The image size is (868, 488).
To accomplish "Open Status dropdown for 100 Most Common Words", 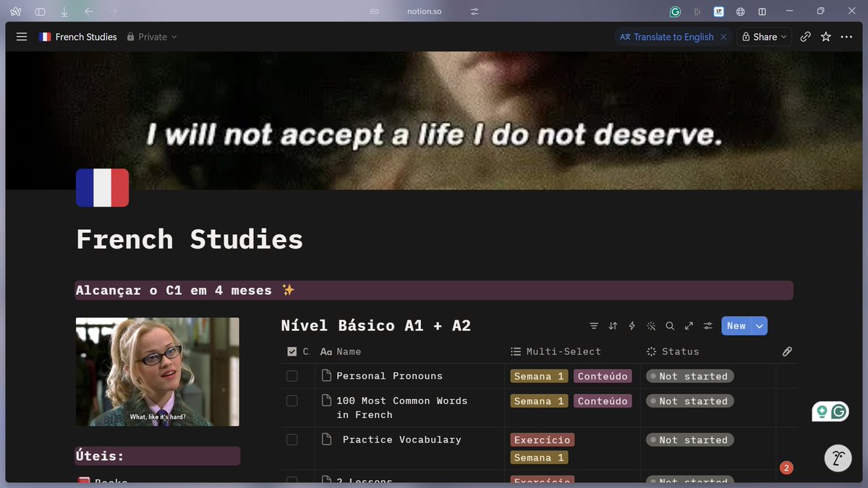I will (689, 401).
